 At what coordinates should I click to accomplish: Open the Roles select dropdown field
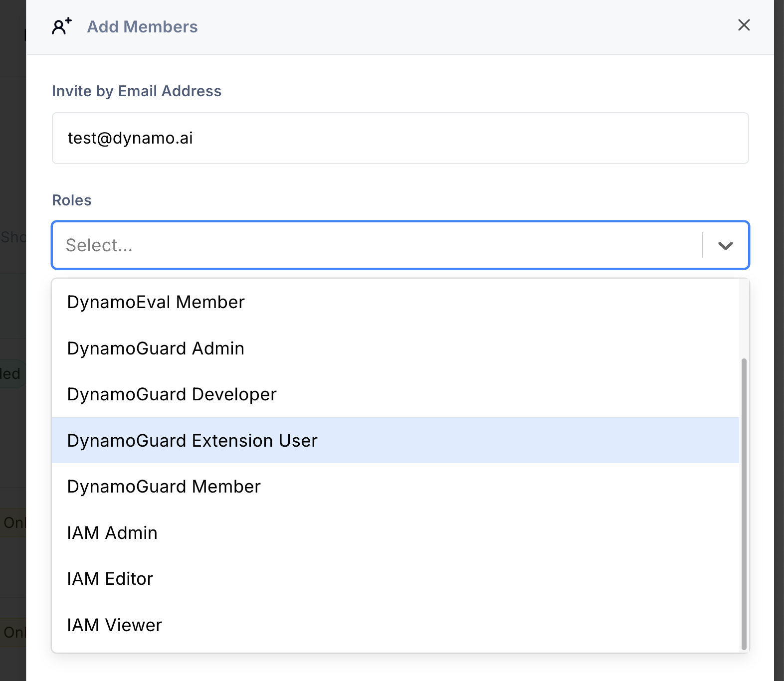click(400, 245)
